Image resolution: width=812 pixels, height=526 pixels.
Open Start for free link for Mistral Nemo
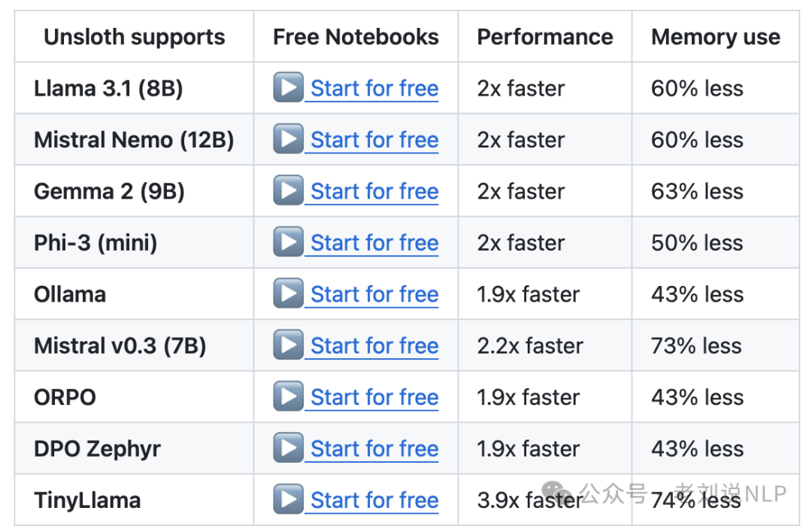[x=374, y=140]
